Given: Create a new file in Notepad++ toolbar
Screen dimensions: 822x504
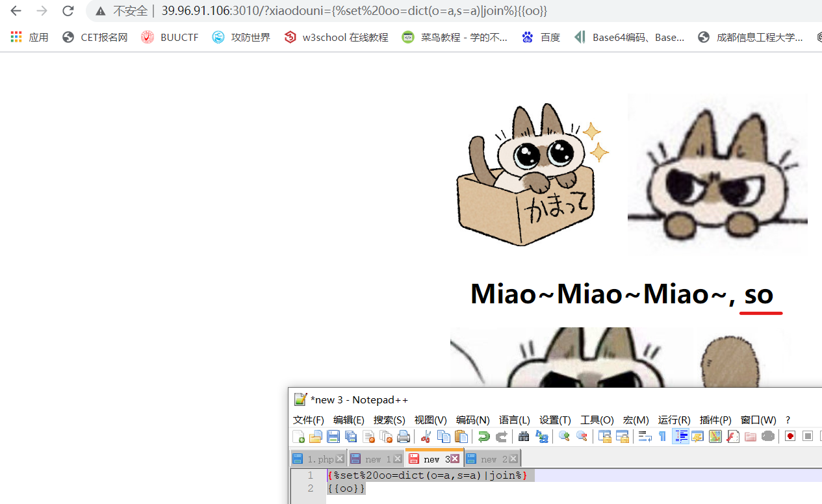Looking at the screenshot, I should (298, 436).
